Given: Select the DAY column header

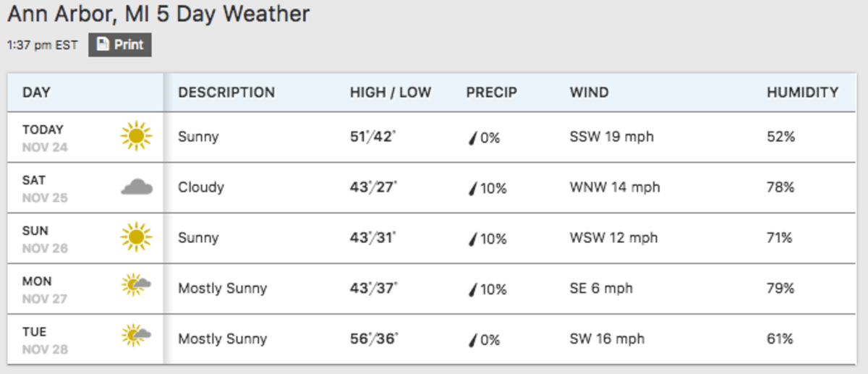Looking at the screenshot, I should point(36,93).
